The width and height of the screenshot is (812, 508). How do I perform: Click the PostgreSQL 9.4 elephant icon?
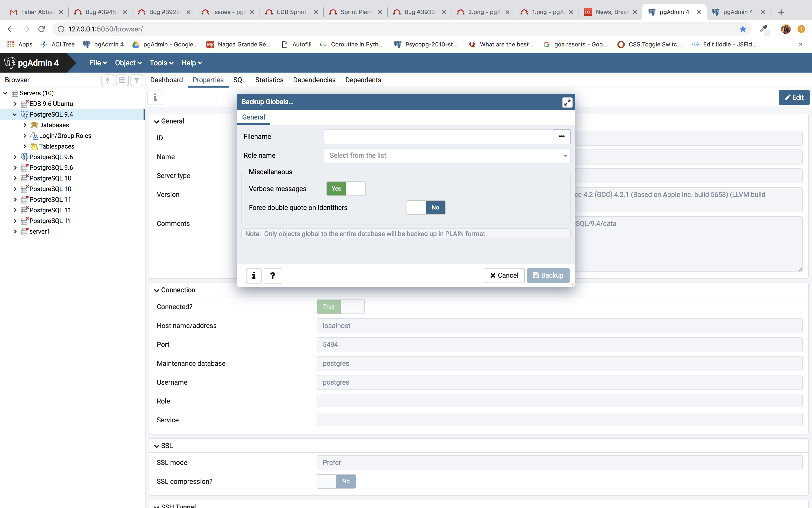24,115
